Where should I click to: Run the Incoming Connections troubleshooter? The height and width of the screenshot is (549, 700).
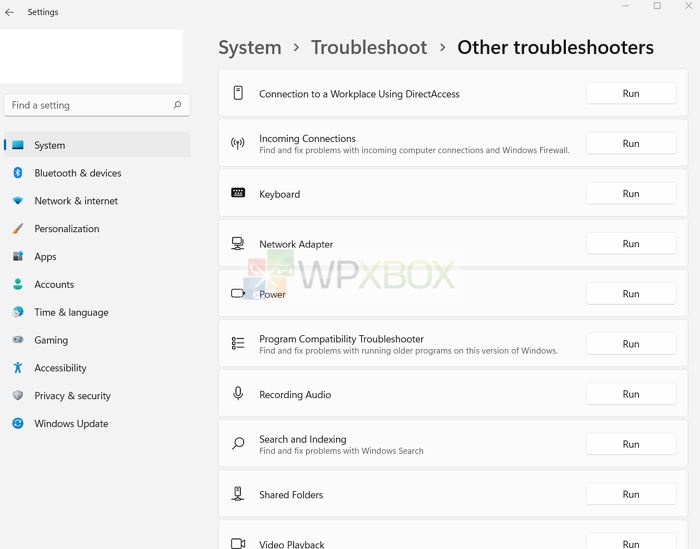pyautogui.click(x=631, y=143)
